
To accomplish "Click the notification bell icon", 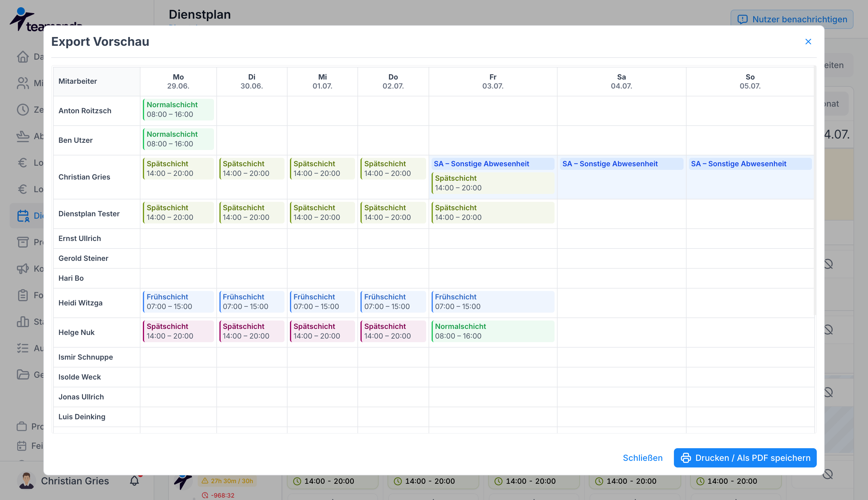I will (x=134, y=481).
